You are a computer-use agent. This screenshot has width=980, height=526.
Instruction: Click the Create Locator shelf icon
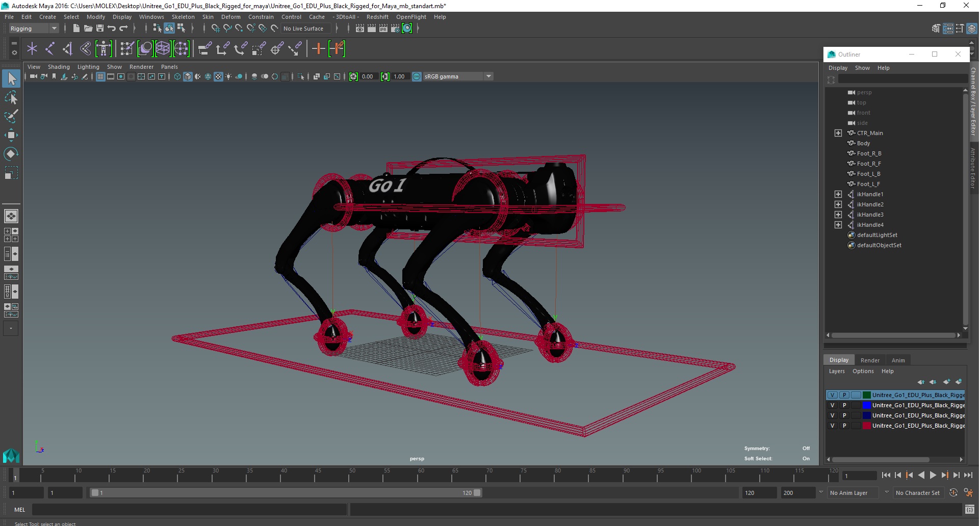(x=32, y=49)
